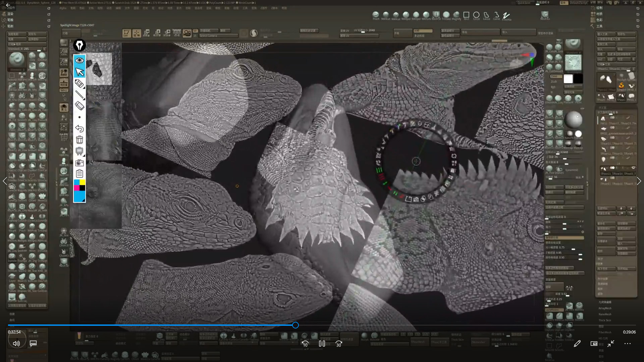Click the camera icon in ZBrush toolbar
Image resolution: width=644 pixels, height=362 pixels.
(x=187, y=33)
